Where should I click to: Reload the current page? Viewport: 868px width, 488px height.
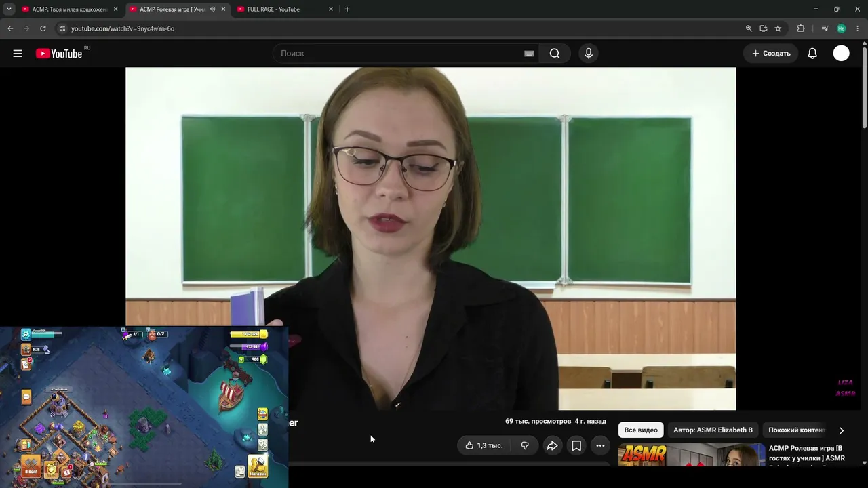coord(43,28)
